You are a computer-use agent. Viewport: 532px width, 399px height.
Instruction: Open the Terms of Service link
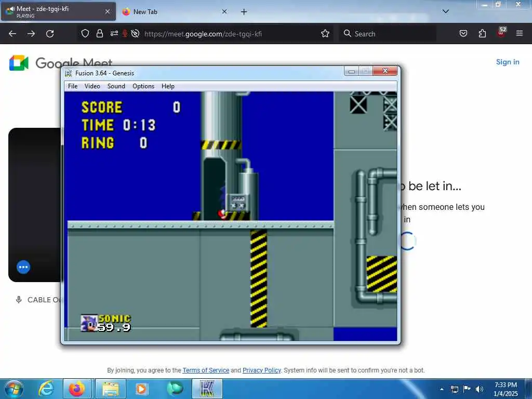coord(206,370)
